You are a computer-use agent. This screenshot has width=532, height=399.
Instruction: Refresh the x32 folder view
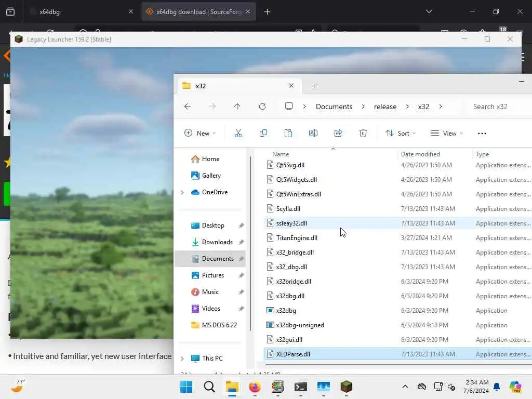coord(262,107)
